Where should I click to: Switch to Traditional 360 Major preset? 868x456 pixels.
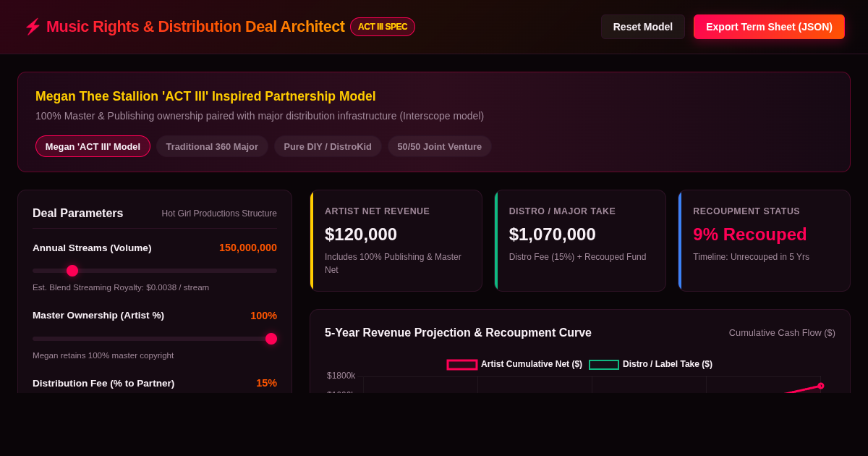pyautogui.click(x=212, y=146)
